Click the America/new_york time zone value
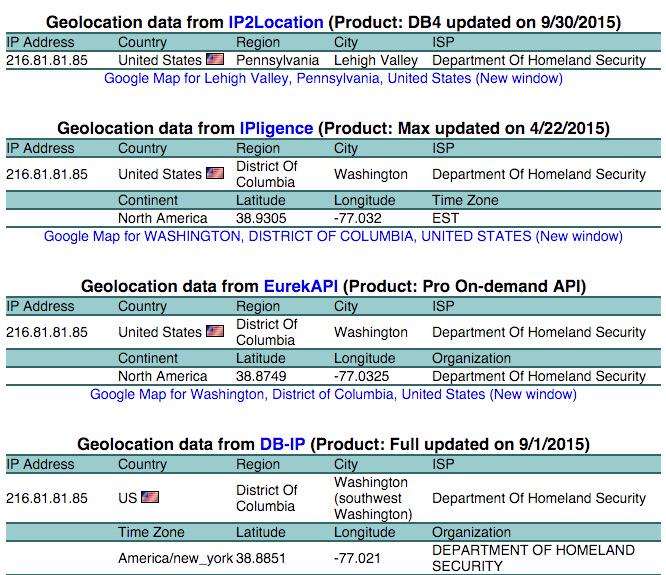The image size is (666, 575). coord(175,558)
